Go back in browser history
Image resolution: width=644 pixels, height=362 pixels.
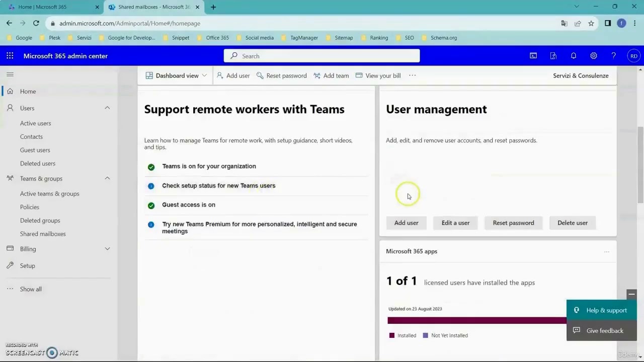pos(9,23)
